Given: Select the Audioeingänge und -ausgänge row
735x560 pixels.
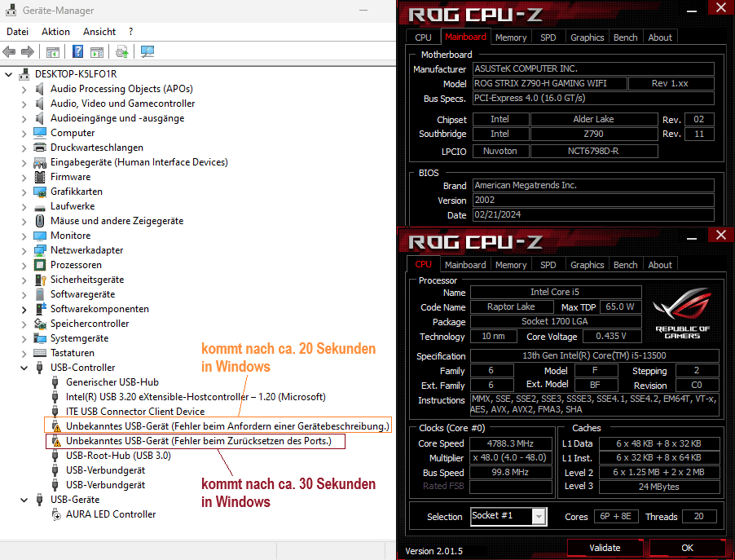Looking at the screenshot, I should point(117,118).
